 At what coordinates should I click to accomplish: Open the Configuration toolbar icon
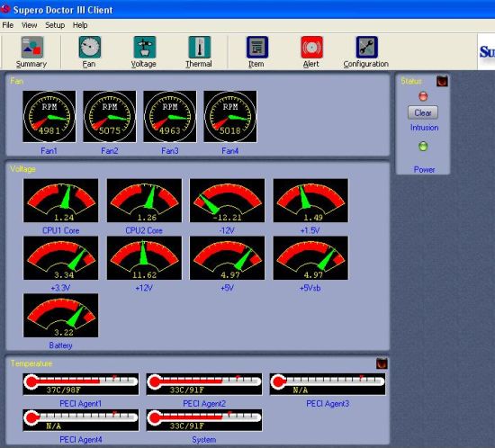(366, 48)
